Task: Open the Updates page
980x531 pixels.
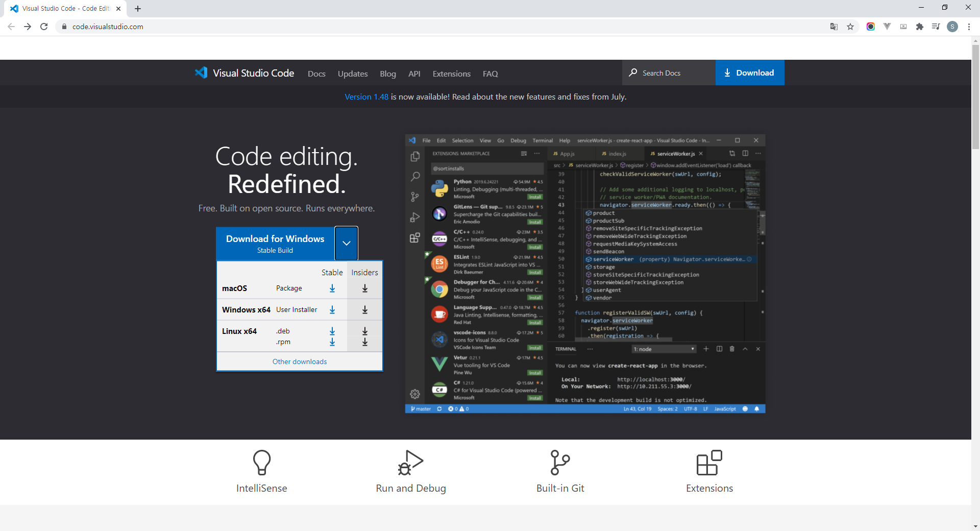Action: click(353, 74)
